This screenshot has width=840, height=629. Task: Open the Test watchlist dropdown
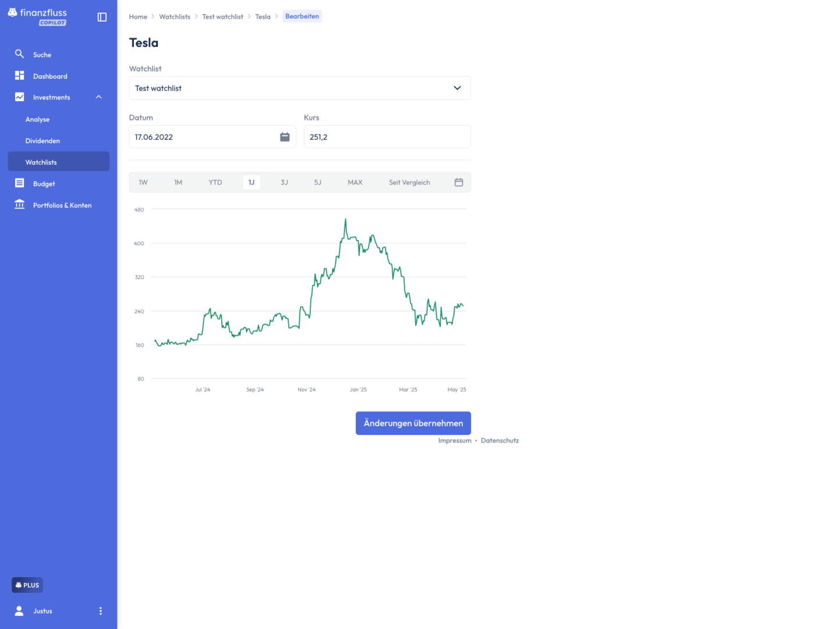pyautogui.click(x=299, y=88)
